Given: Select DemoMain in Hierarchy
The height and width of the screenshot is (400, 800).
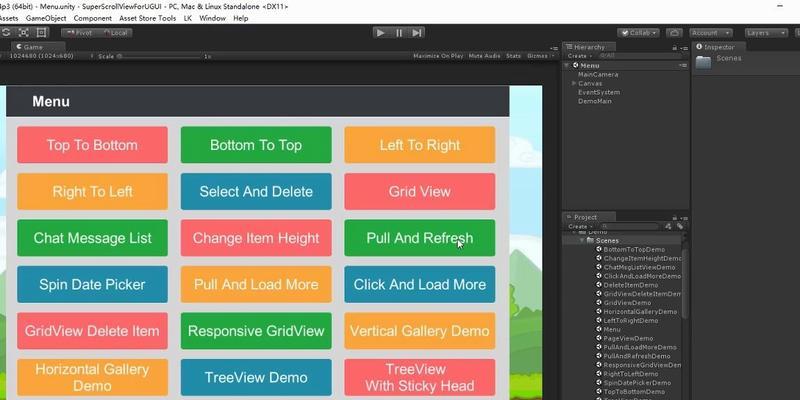Looking at the screenshot, I should pos(595,101).
